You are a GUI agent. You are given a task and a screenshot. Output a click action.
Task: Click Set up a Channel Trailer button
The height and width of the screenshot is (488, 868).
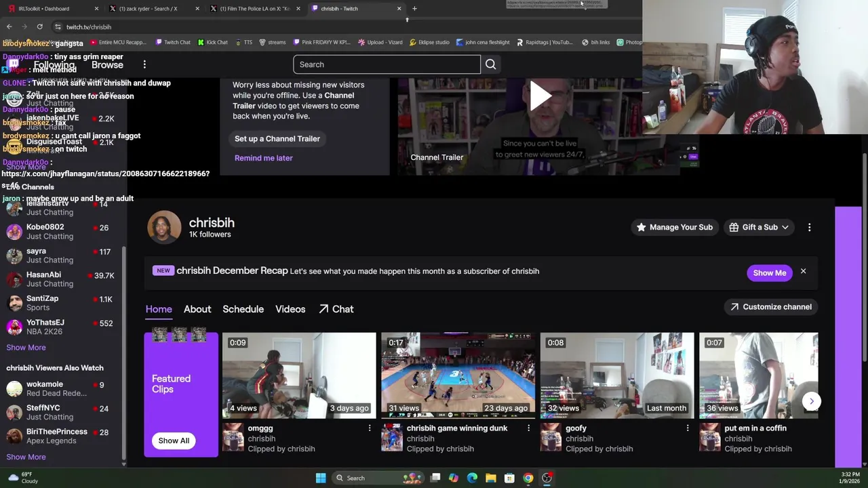pyautogui.click(x=277, y=139)
